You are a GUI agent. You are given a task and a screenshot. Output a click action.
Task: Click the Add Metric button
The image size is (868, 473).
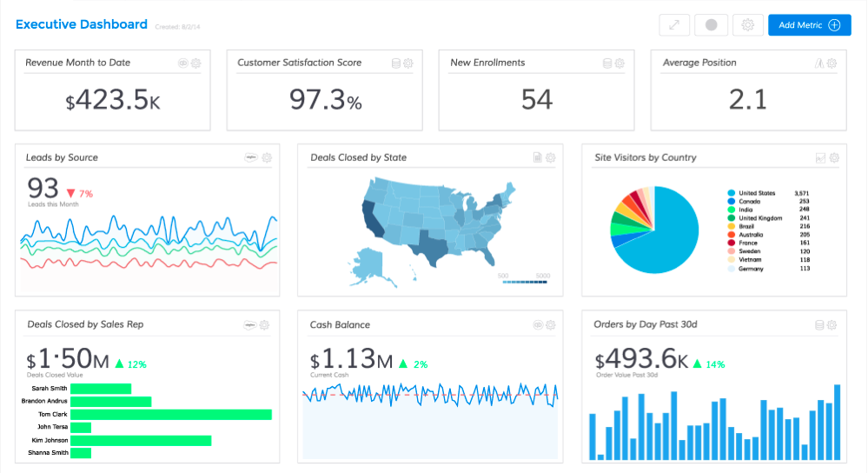coord(809,25)
